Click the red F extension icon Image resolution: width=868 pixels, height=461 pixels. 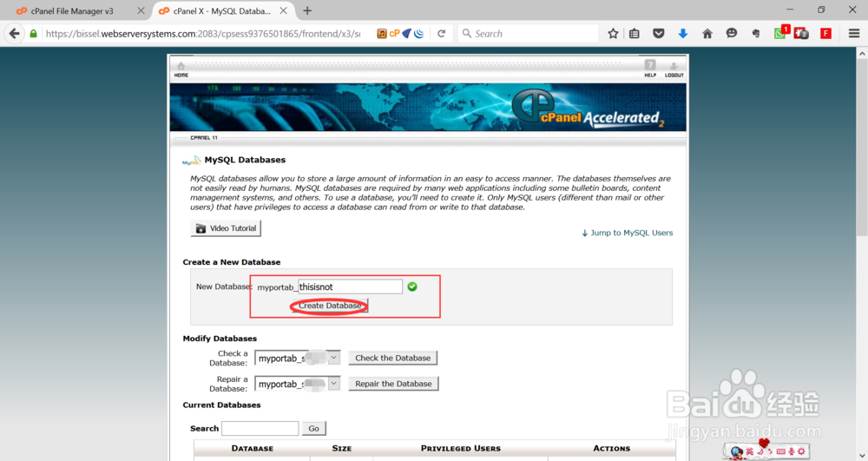coord(826,34)
